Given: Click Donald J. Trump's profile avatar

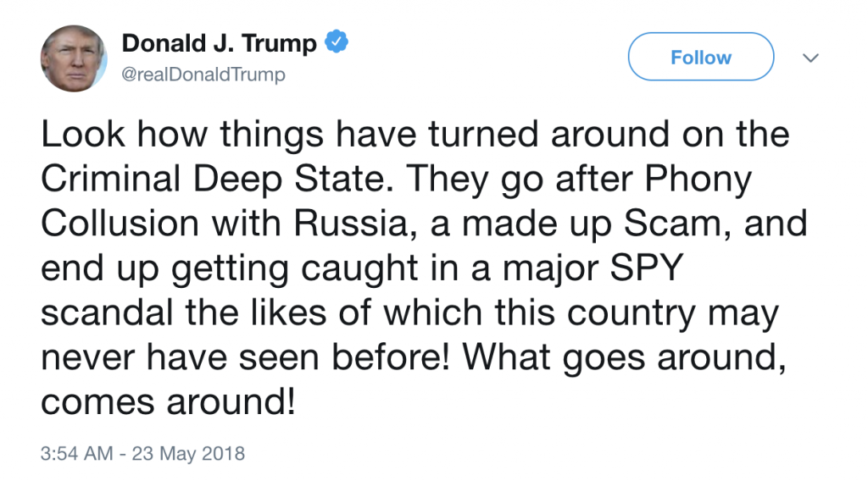Looking at the screenshot, I should coord(74,58).
